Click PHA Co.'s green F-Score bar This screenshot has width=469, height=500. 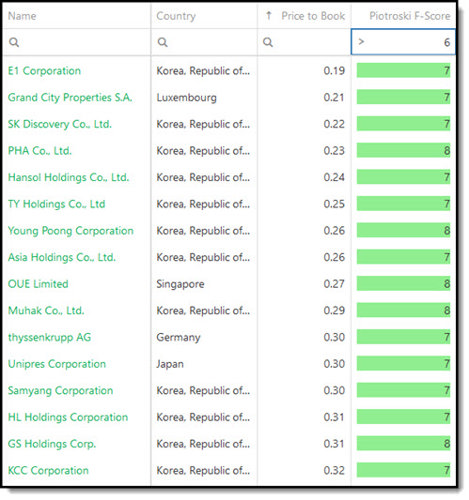[403, 151]
